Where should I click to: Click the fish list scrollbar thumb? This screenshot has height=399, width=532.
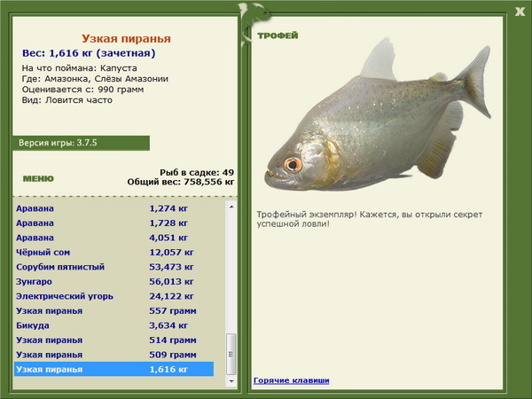(x=231, y=354)
